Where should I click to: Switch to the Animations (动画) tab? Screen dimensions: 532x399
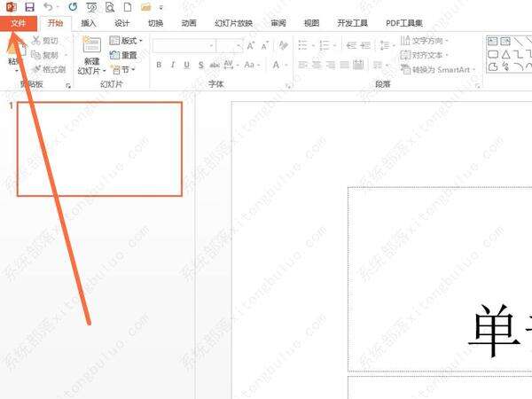coord(189,23)
